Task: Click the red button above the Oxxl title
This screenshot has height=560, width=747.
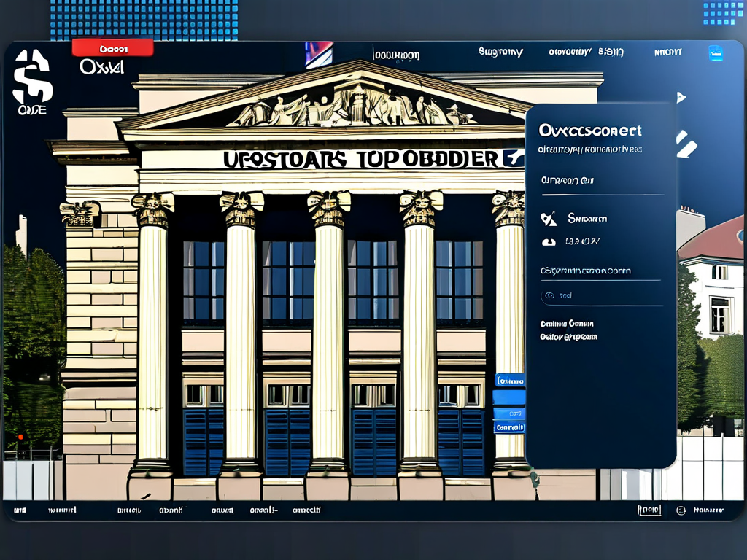Action: tap(113, 48)
